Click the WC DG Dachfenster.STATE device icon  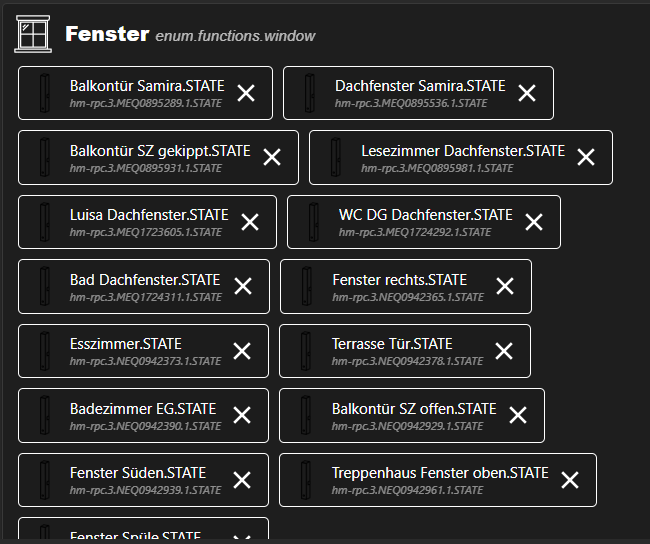[x=313, y=222]
